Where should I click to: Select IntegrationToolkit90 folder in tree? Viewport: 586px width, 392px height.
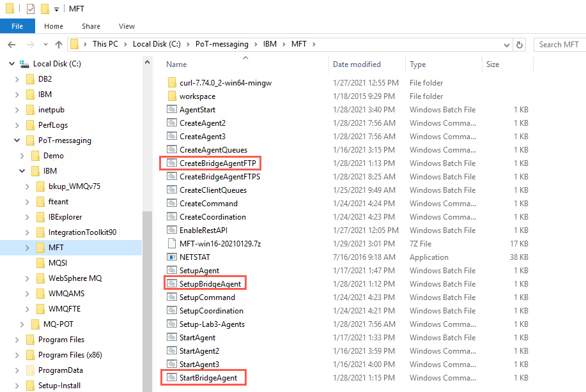[x=82, y=232]
